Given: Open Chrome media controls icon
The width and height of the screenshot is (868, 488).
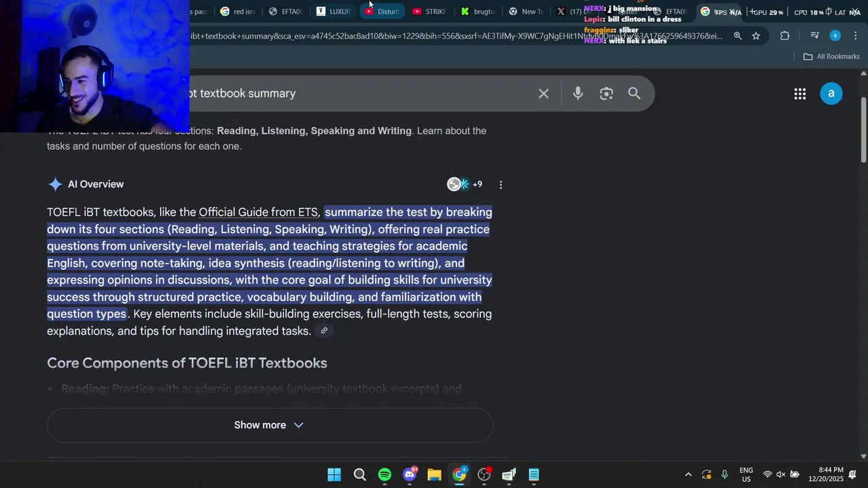Looking at the screenshot, I should [815, 36].
